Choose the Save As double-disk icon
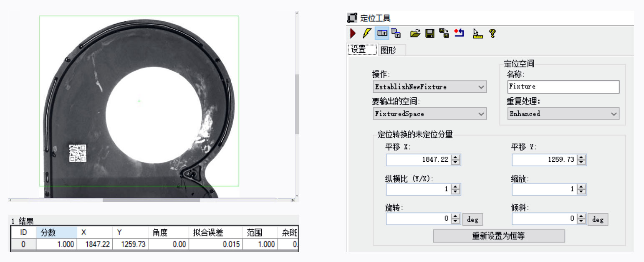The height and width of the screenshot is (262, 644). pyautogui.click(x=444, y=33)
